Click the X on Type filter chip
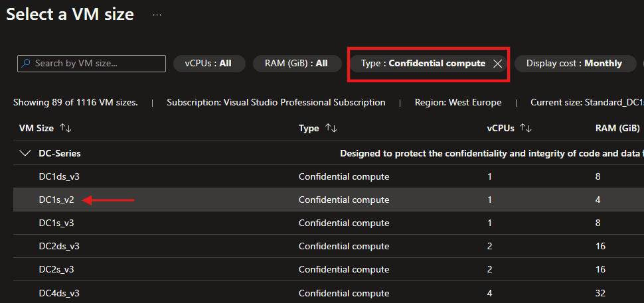 (497, 64)
